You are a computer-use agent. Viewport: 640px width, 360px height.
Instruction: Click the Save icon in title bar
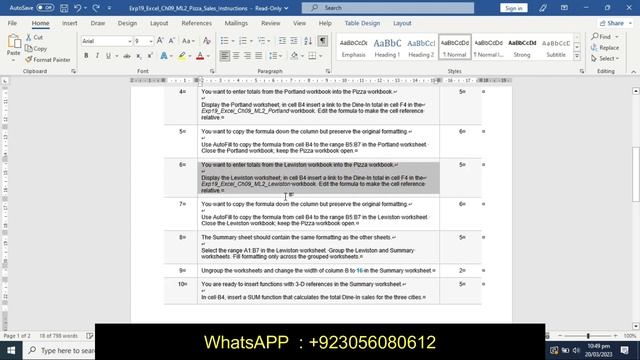pos(64,8)
